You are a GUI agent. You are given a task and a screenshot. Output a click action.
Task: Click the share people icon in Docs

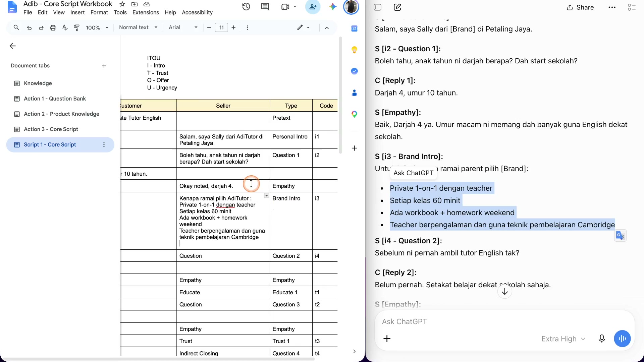313,7
